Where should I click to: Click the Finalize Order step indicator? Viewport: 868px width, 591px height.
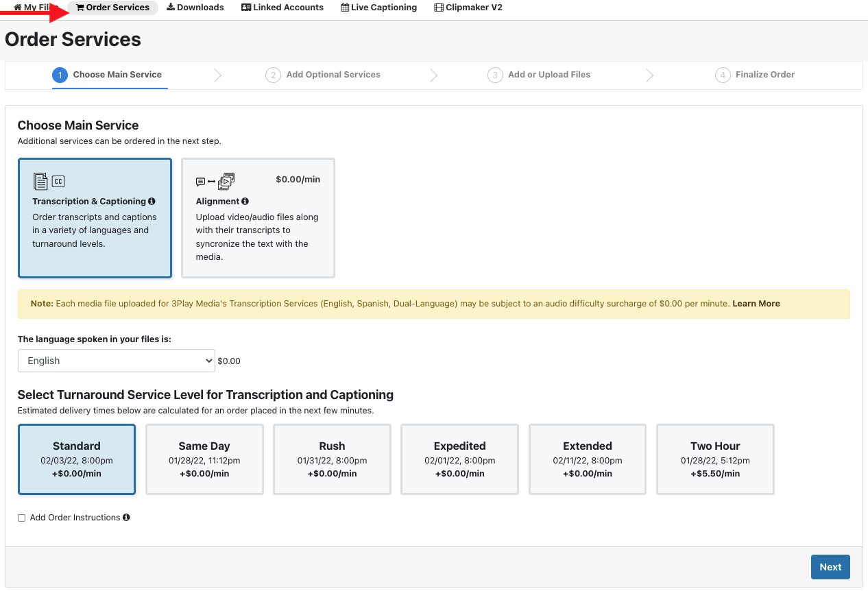(755, 74)
